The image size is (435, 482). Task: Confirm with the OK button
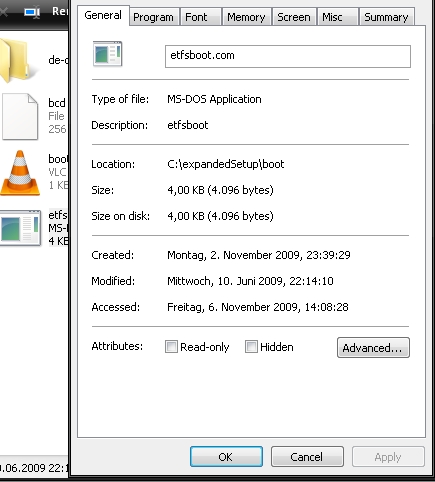click(226, 457)
